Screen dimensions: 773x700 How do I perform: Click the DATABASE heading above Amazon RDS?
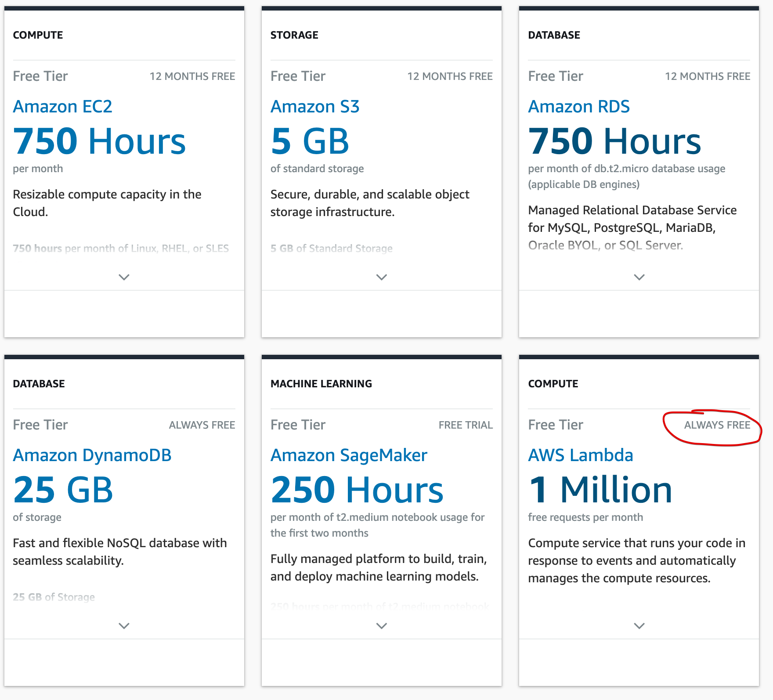(x=554, y=35)
